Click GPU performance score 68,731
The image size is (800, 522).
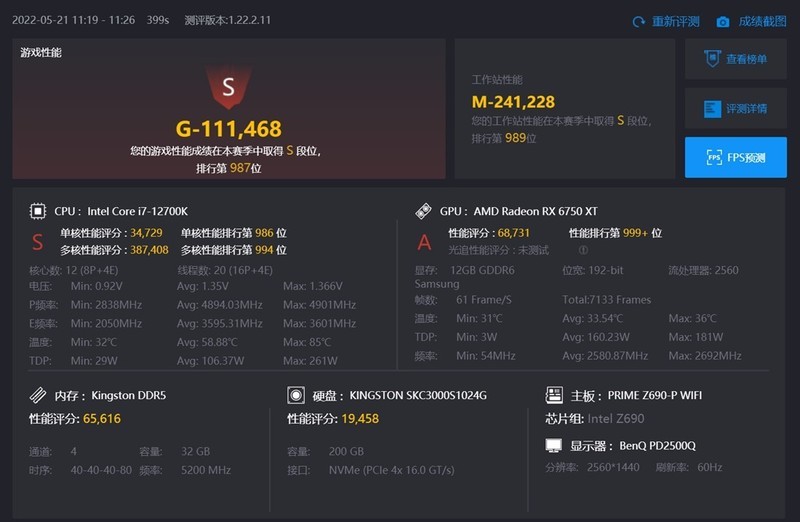click(513, 233)
